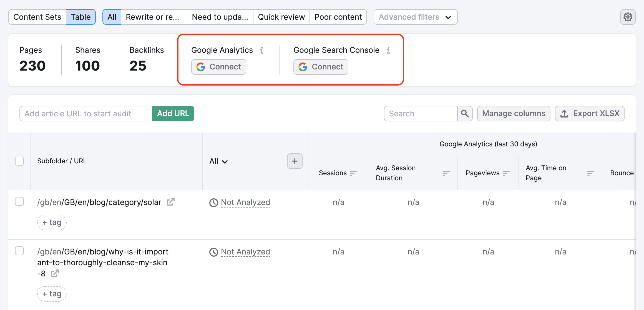This screenshot has height=310, width=644.
Task: Select the Rewrite or re... filter tab
Action: point(154,17)
